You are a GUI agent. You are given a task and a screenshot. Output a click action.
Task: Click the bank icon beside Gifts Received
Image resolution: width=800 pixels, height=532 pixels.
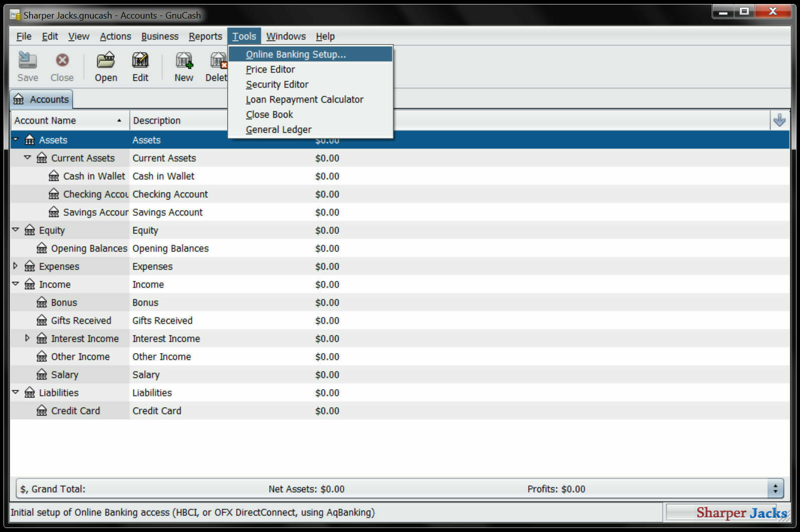(42, 320)
